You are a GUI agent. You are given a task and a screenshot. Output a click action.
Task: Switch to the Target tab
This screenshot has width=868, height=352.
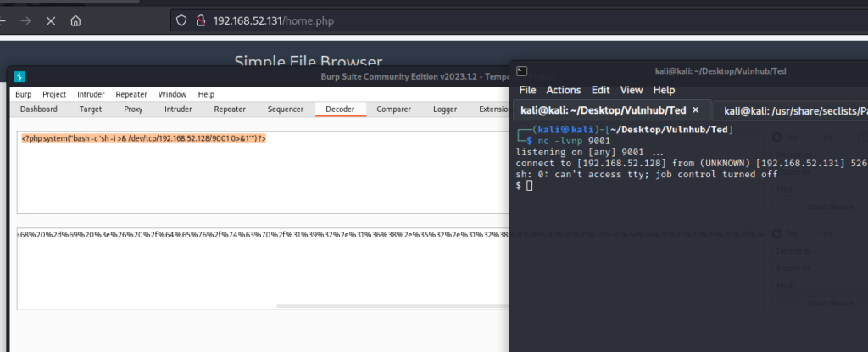point(90,109)
